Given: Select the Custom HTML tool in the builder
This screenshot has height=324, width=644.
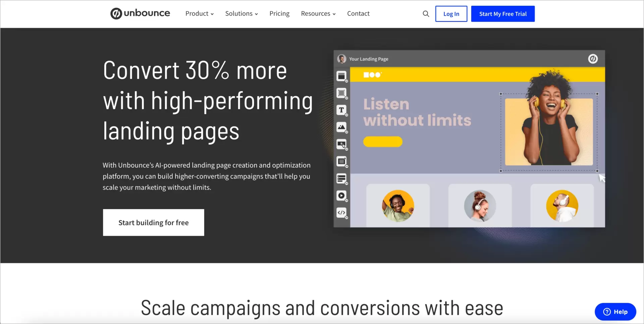Looking at the screenshot, I should (342, 213).
